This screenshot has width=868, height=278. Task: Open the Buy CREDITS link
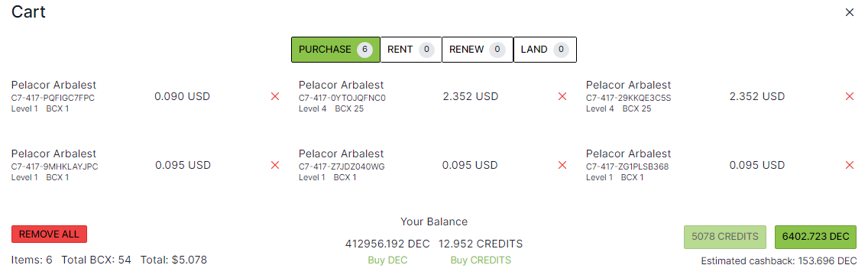481,260
